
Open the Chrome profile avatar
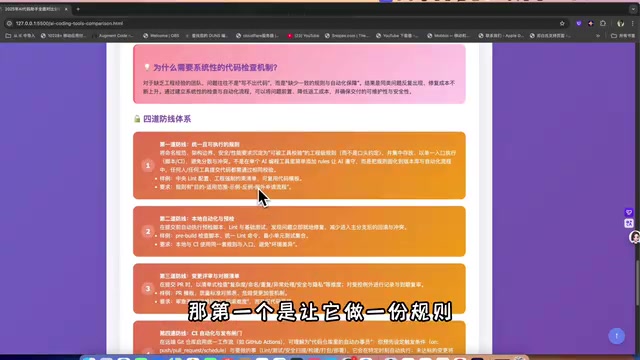620,24
